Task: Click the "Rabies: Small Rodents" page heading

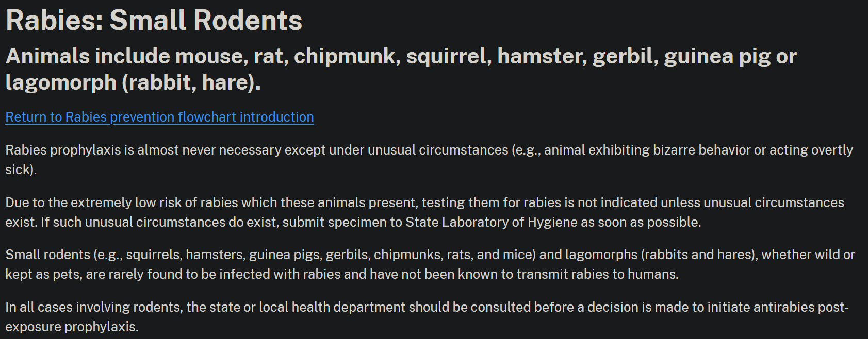Action: tap(154, 21)
